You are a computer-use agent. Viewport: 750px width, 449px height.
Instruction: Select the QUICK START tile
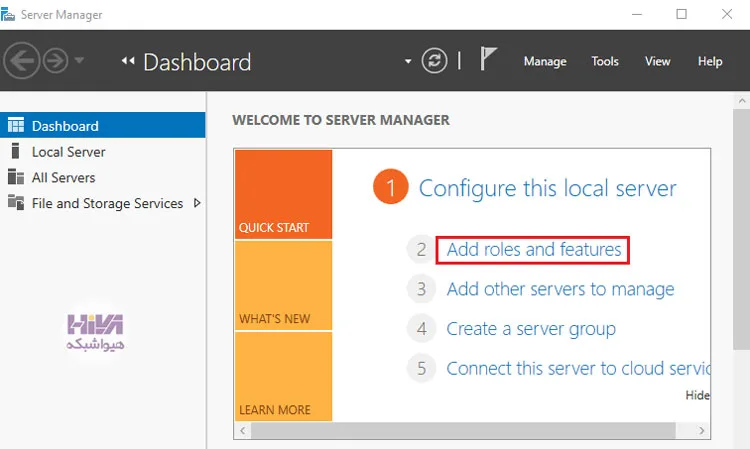pos(283,194)
